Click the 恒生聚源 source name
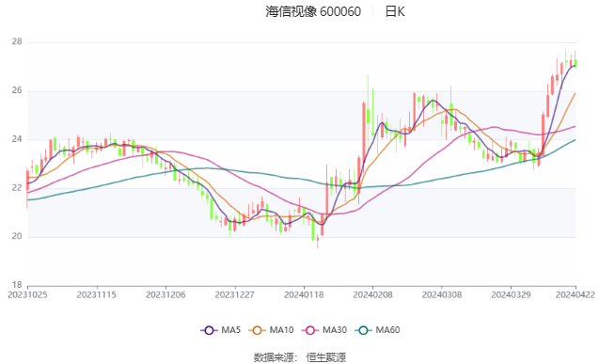 pyautogui.click(x=326, y=357)
